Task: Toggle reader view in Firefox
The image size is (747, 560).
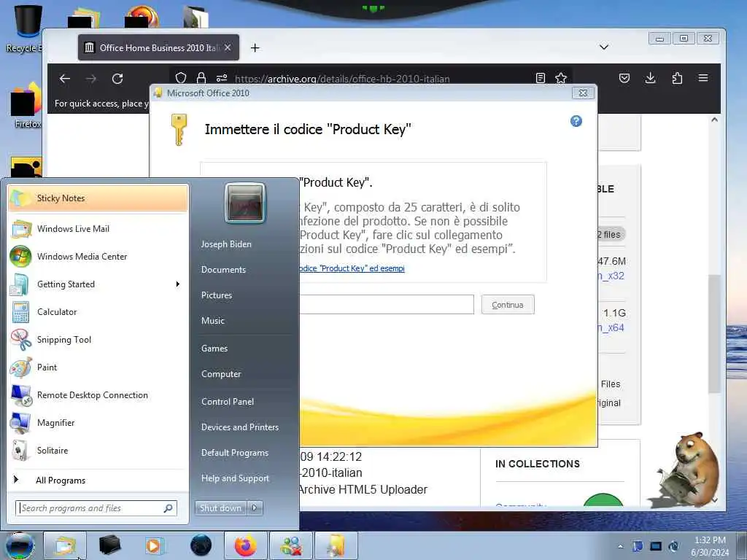Action: coord(541,78)
